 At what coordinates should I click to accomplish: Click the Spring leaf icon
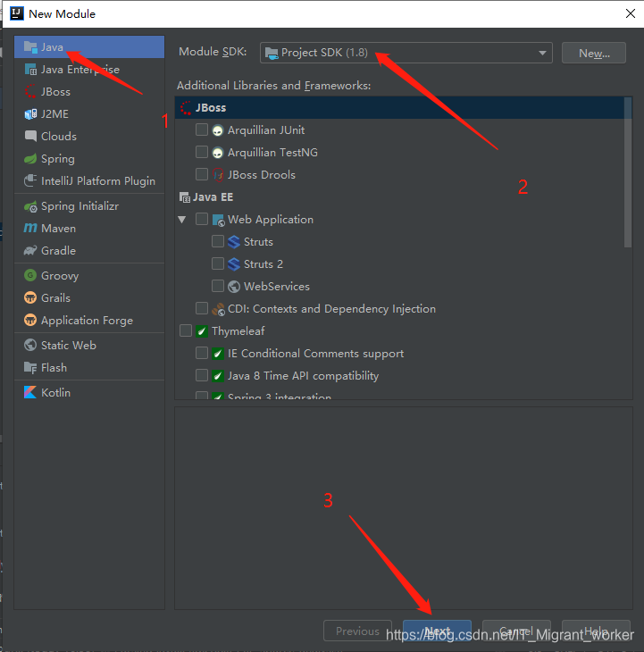click(30, 158)
